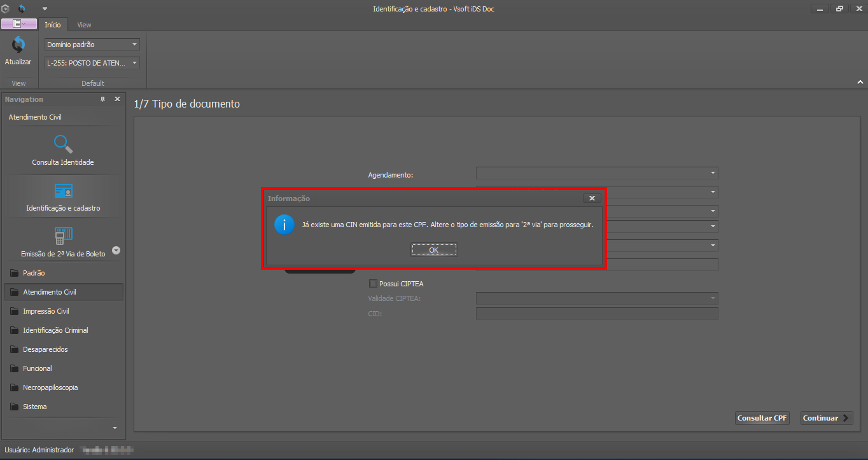Click the quick access refresh icon in title bar
868x460 pixels.
21,8
